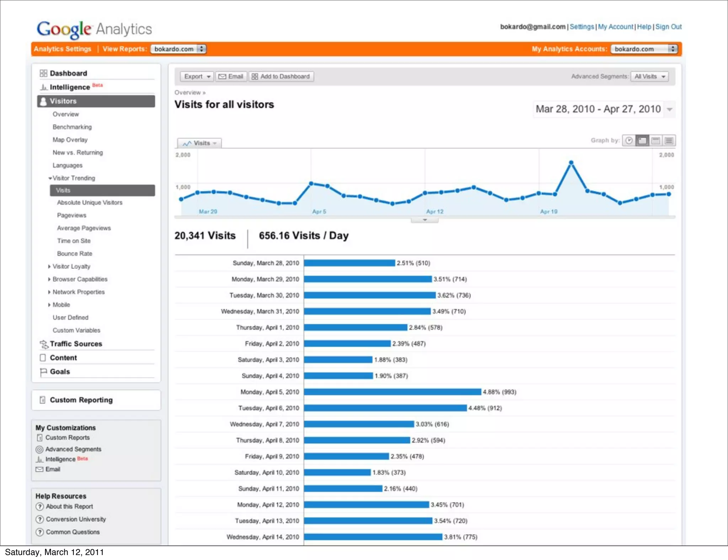Click the Intelligence chart icon in sidebar

pos(43,87)
